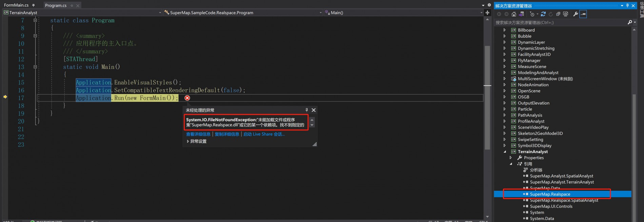The image size is (644, 222).
Task: Switch Solution Explorer views via the VS folder icon
Action: [522, 14]
